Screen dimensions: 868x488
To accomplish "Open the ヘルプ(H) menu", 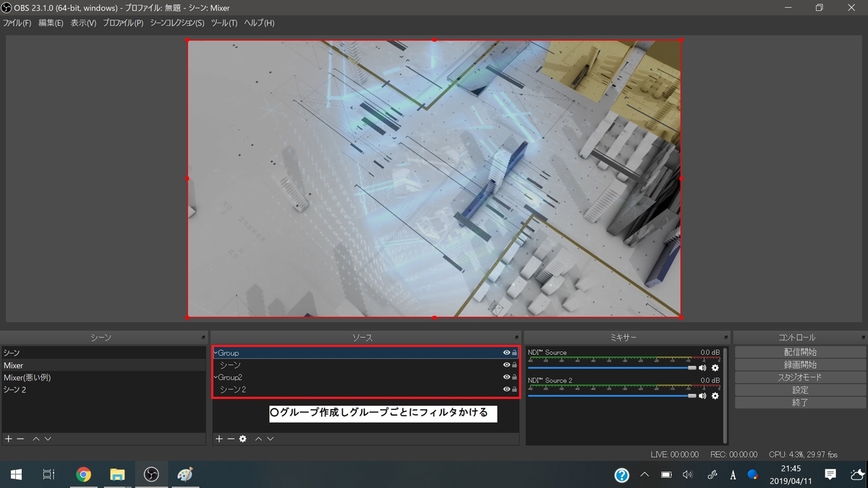I will 259,23.
